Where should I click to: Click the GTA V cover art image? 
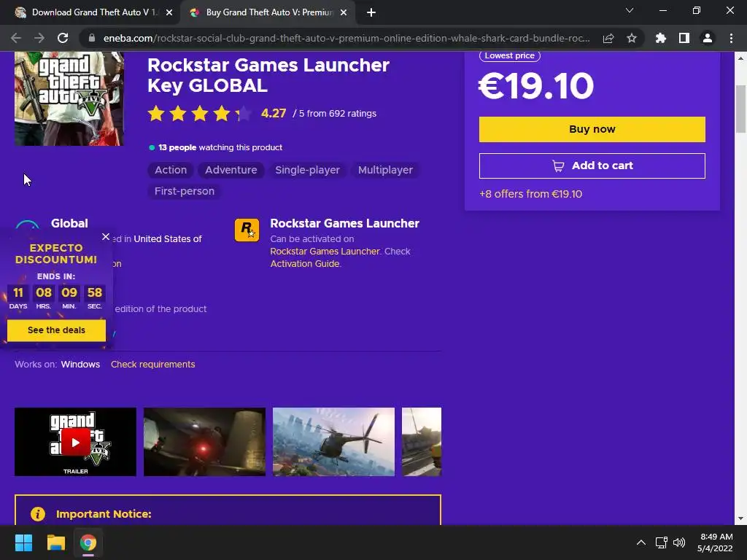pos(69,98)
